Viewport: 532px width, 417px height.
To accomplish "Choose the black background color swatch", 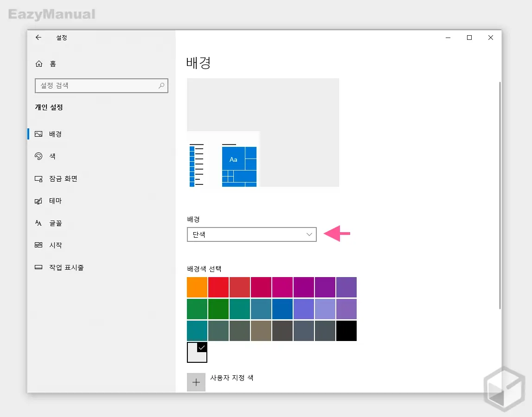I will coord(346,331).
